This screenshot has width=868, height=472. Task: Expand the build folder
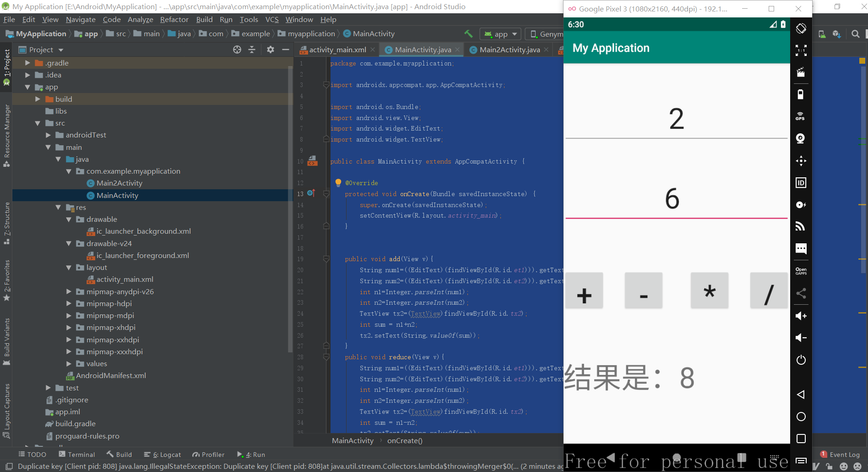tap(38, 99)
